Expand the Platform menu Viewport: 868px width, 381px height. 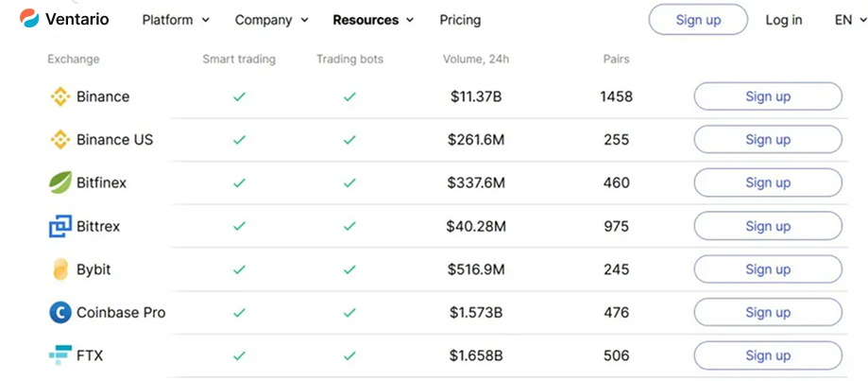(176, 20)
